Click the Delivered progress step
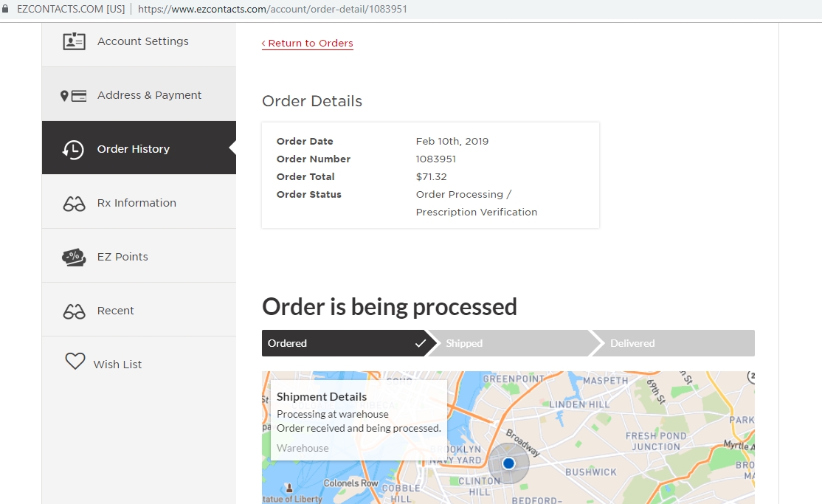 [671, 343]
